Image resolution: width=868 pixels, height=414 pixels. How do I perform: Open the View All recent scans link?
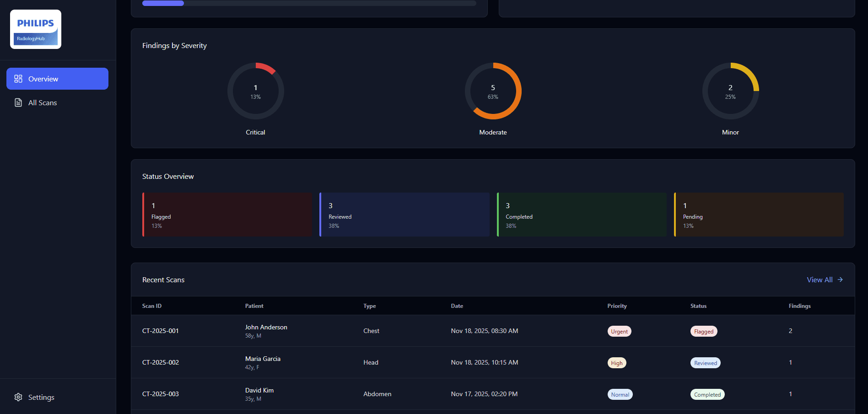[x=825, y=280]
